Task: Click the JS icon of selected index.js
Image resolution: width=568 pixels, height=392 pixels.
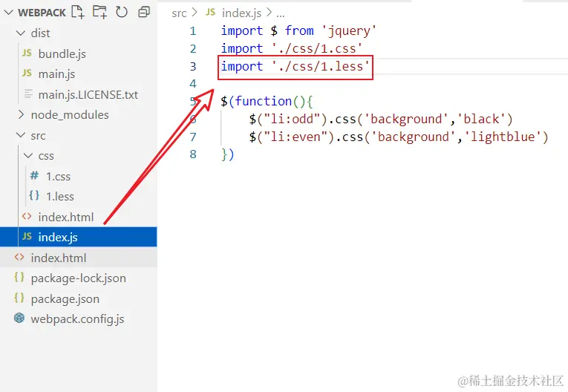Action: pyautogui.click(x=27, y=237)
